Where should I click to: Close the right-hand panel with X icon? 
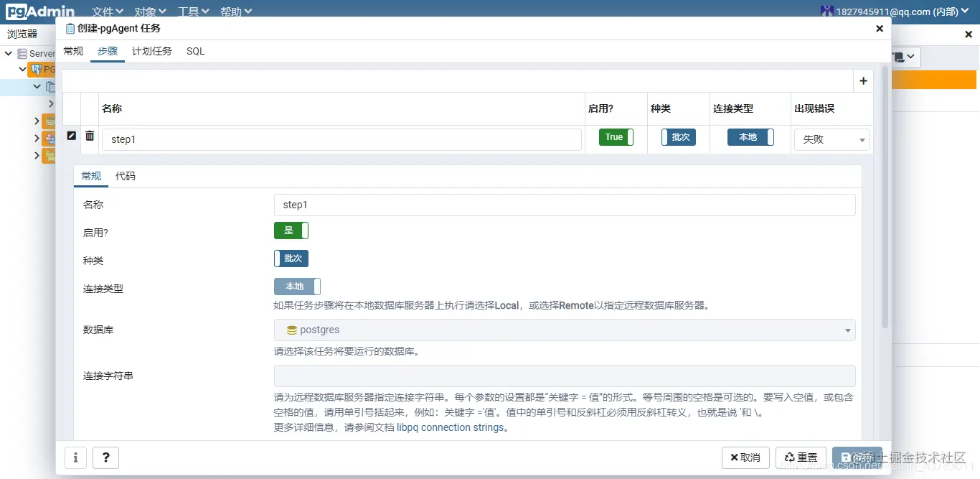pyautogui.click(x=968, y=34)
